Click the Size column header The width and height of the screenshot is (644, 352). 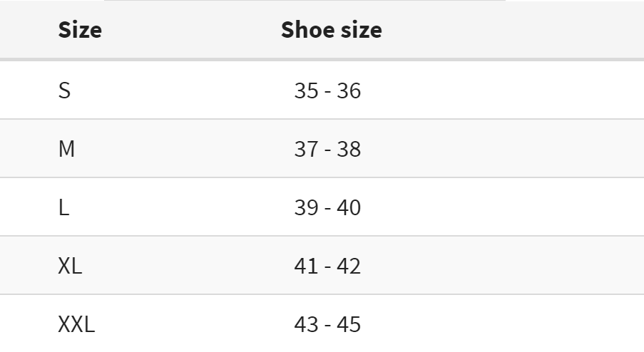point(79,30)
